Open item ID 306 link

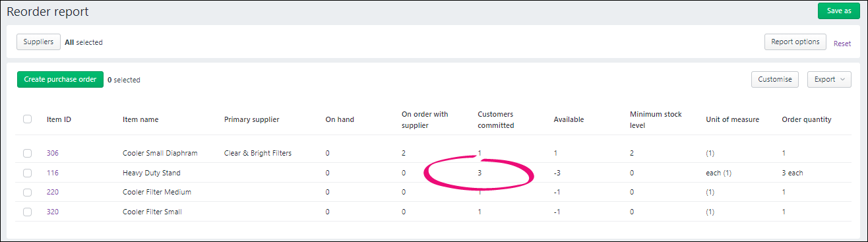click(52, 153)
